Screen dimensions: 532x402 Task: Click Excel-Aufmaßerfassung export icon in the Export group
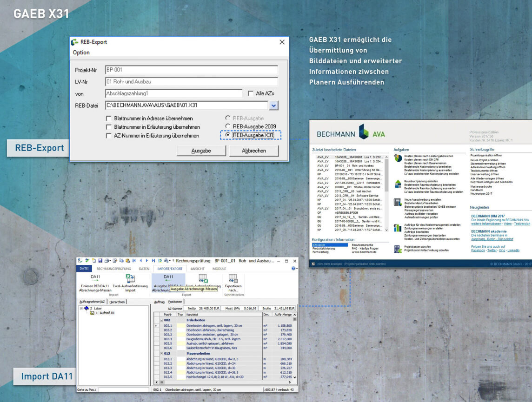(x=203, y=279)
